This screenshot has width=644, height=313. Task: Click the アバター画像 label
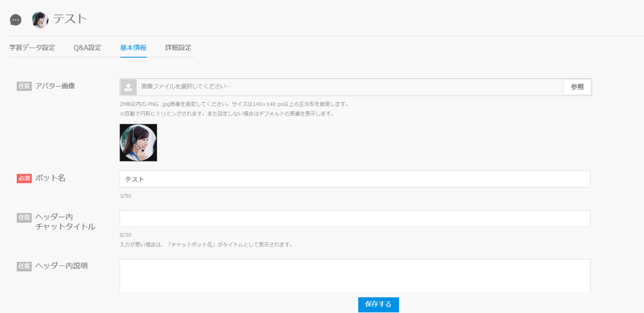[55, 86]
